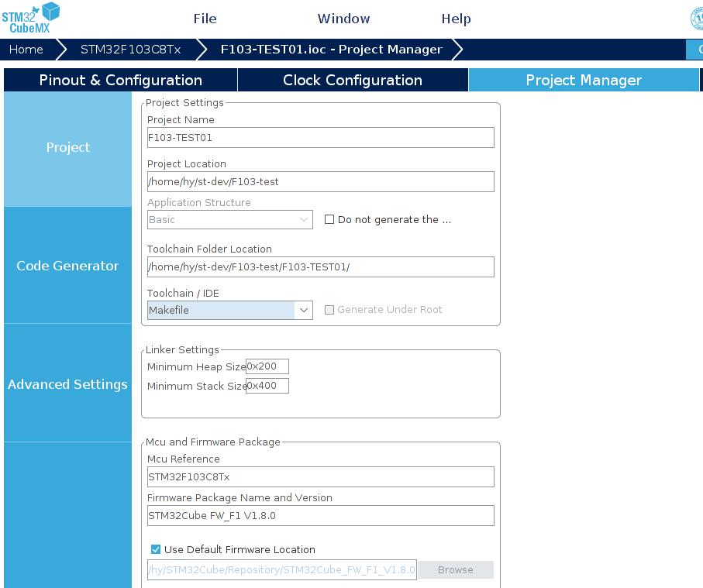This screenshot has height=588, width=703.
Task: Open Application Structure Basic dropdown
Action: (x=230, y=219)
